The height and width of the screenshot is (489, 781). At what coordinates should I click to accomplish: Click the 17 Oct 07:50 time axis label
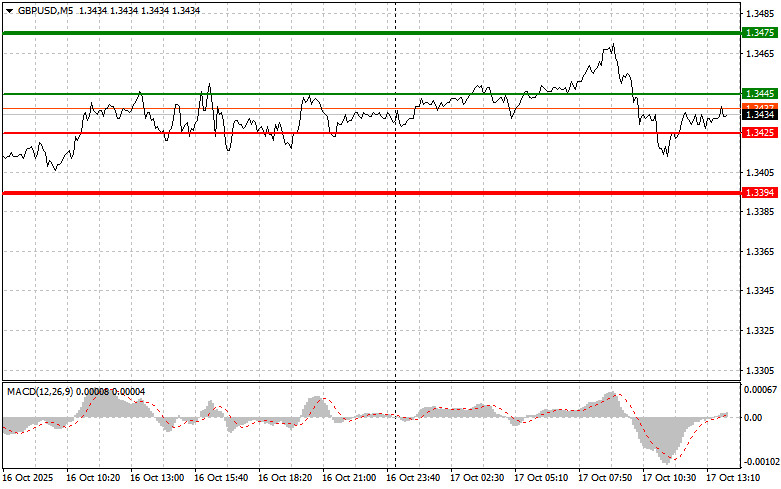(605, 478)
